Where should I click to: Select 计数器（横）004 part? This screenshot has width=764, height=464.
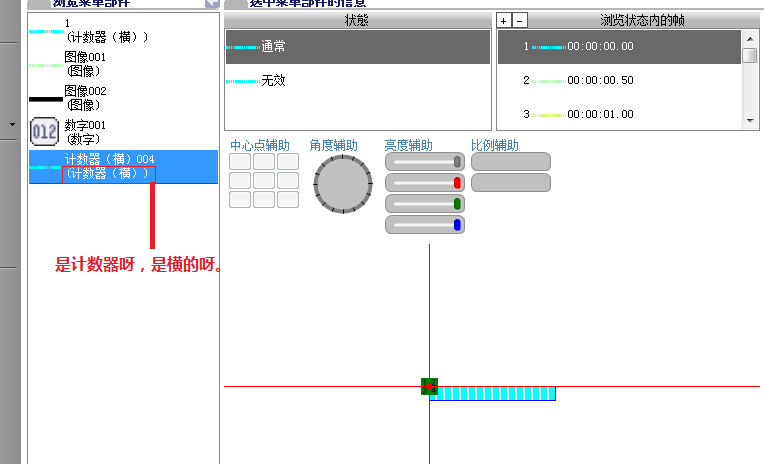[x=123, y=167]
